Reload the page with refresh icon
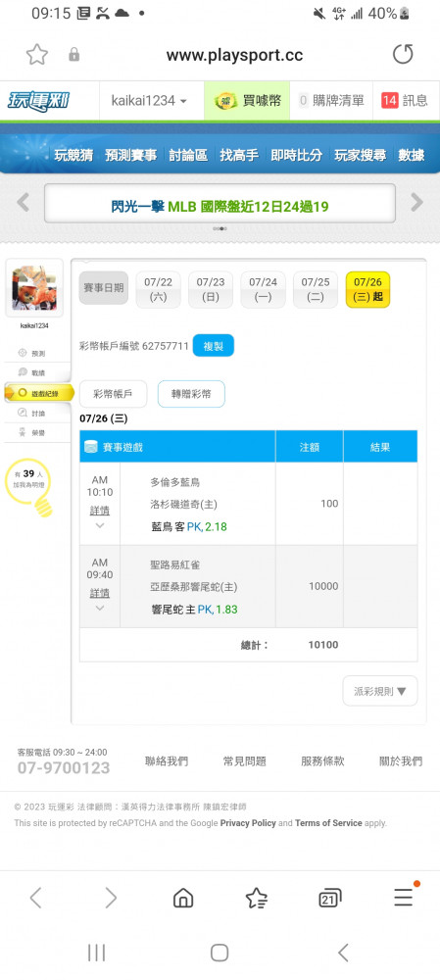The height and width of the screenshot is (980, 440). [x=403, y=55]
